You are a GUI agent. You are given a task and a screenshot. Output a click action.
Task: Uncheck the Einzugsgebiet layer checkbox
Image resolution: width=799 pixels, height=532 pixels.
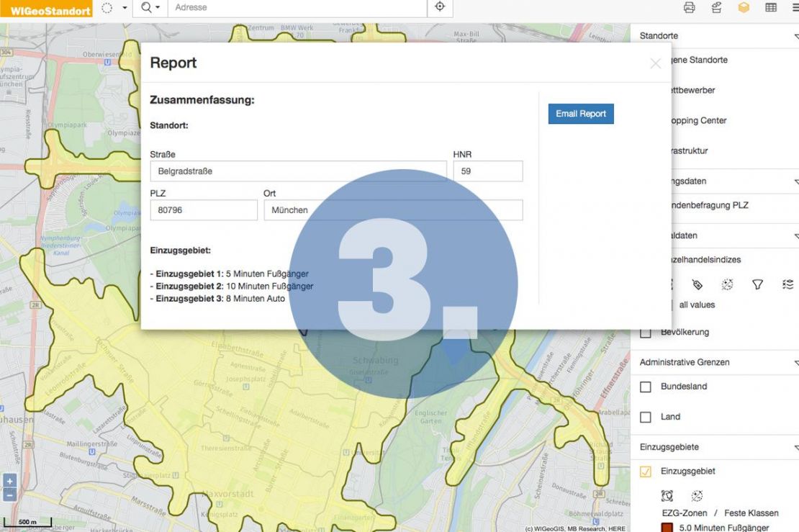(x=646, y=472)
